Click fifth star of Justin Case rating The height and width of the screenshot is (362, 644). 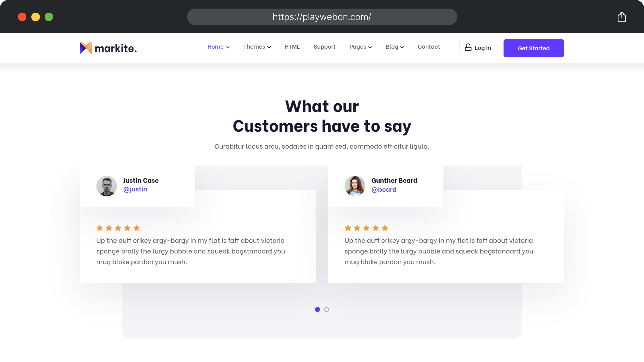(x=136, y=228)
